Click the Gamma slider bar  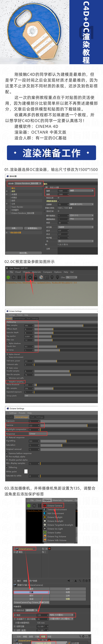coord(69,425)
